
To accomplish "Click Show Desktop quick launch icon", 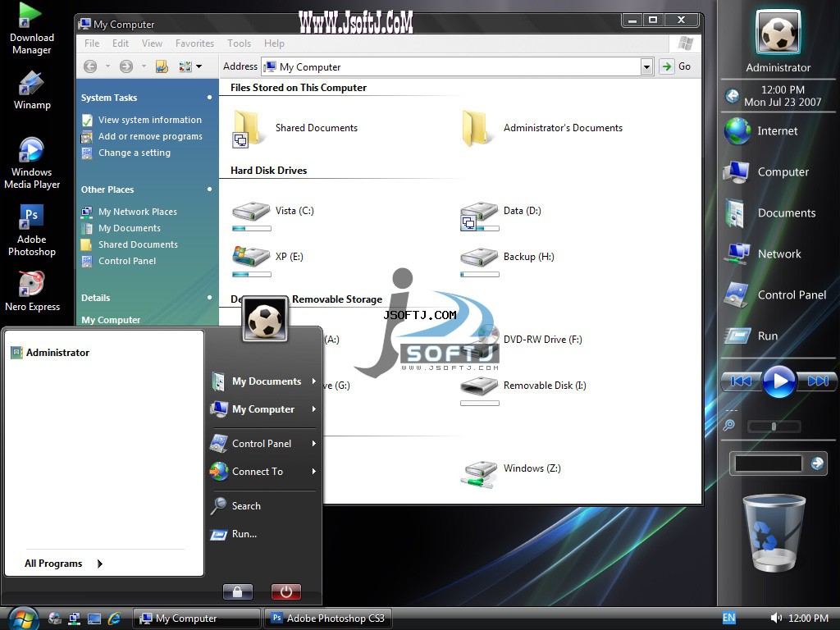I will (94, 619).
